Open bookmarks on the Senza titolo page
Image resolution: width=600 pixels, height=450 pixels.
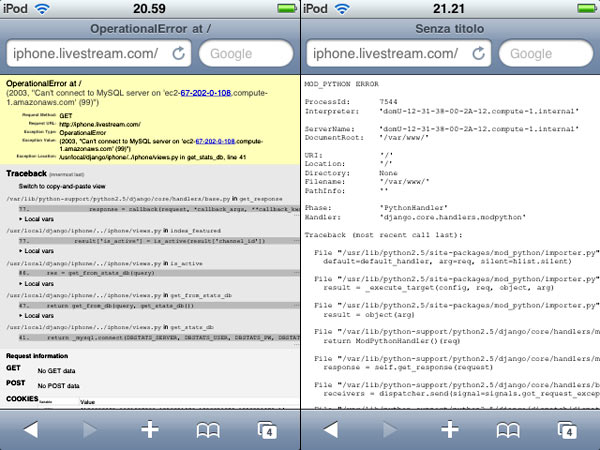[508, 429]
